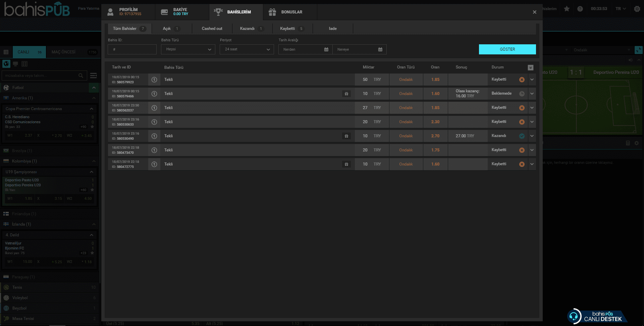Switch to Bakiye tab

click(x=182, y=12)
